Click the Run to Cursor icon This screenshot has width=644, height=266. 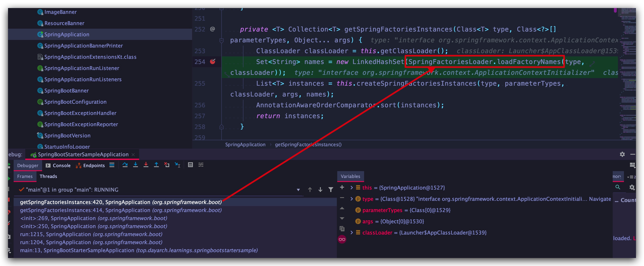(x=177, y=165)
